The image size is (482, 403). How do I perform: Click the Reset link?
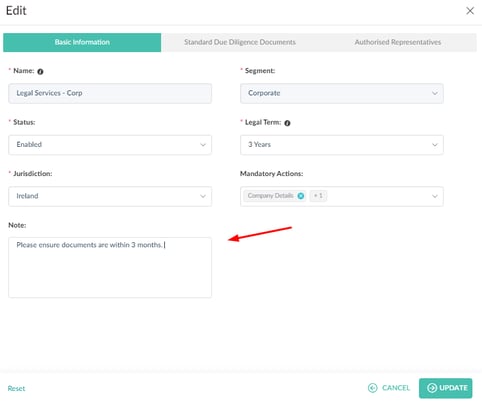point(16,388)
